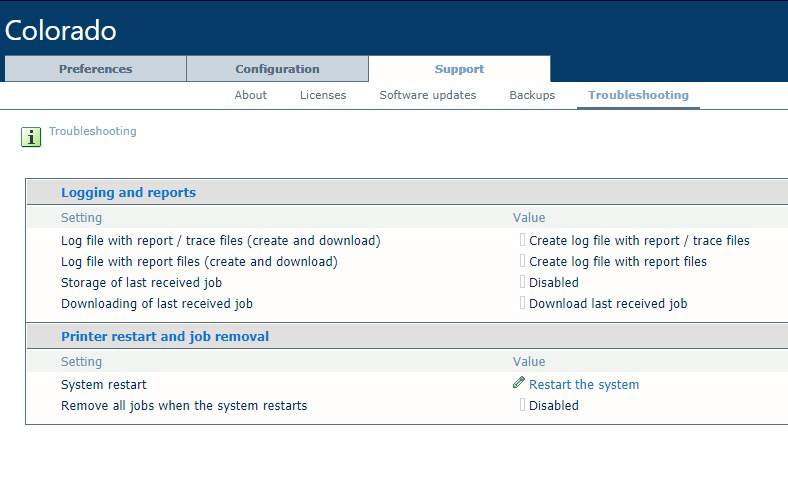Click the 'Printer restart and job removal' header
Screen dimensions: 788x483
click(x=165, y=336)
